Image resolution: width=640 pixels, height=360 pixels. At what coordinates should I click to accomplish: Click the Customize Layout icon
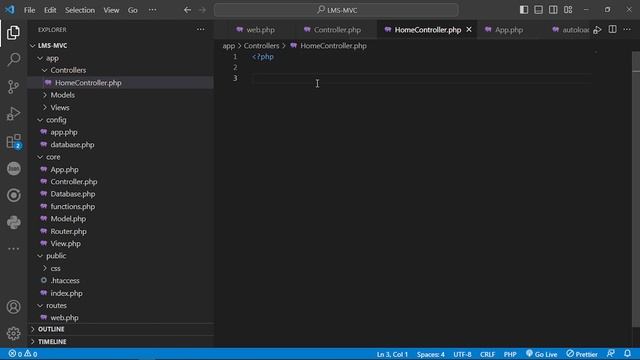pos(568,10)
